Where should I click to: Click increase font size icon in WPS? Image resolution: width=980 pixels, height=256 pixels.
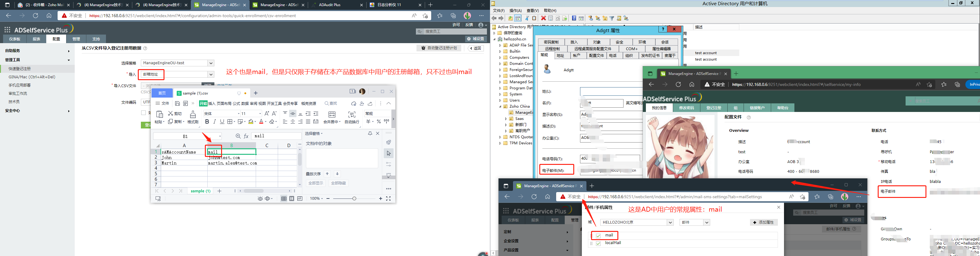[267, 113]
